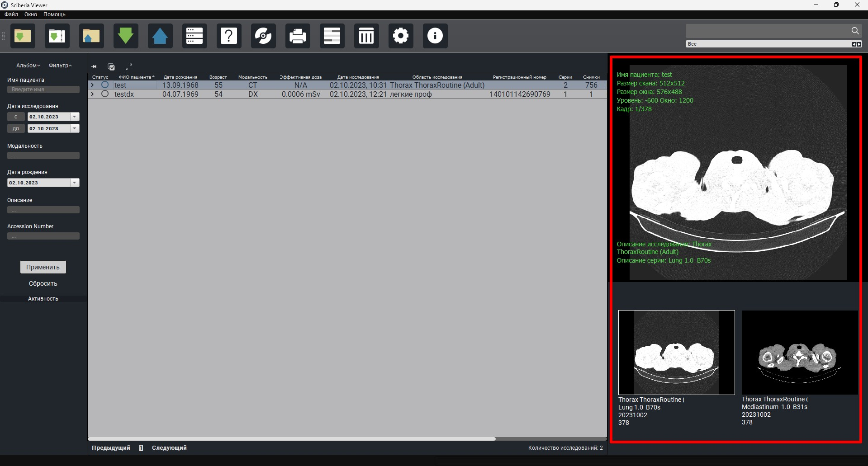
Task: Click the expand arrows icon above table
Action: pos(129,66)
